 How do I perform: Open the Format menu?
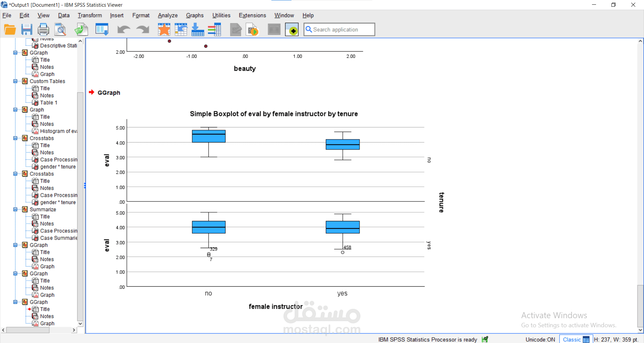point(141,15)
